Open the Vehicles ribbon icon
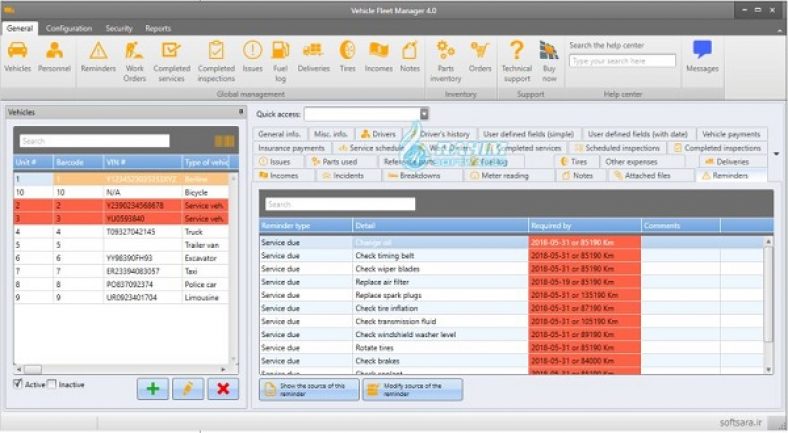Viewport: 788px width, 433px height. [18, 57]
